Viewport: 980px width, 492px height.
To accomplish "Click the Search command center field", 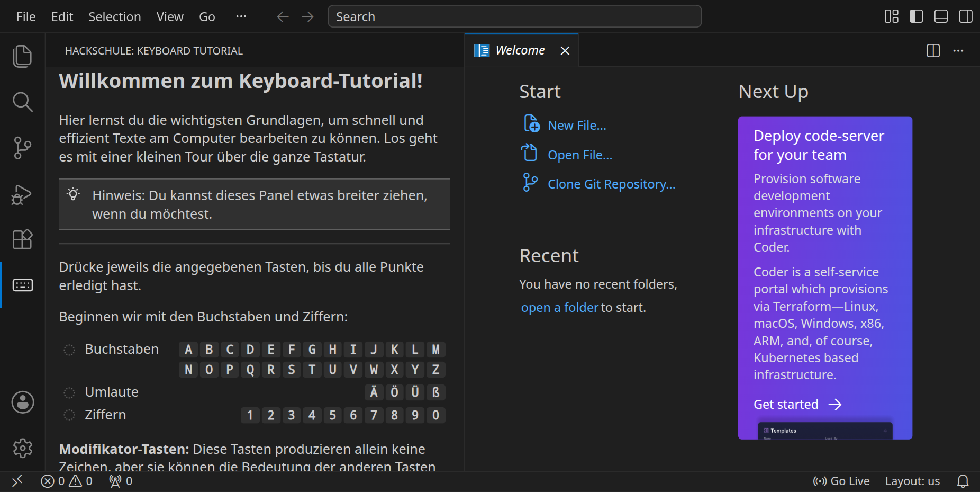I will [514, 16].
